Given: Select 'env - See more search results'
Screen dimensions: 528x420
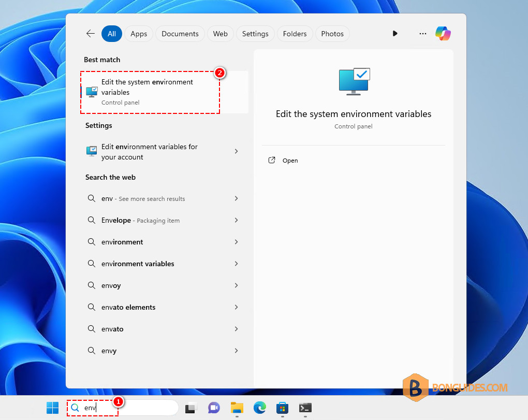Looking at the screenshot, I should click(x=165, y=198).
